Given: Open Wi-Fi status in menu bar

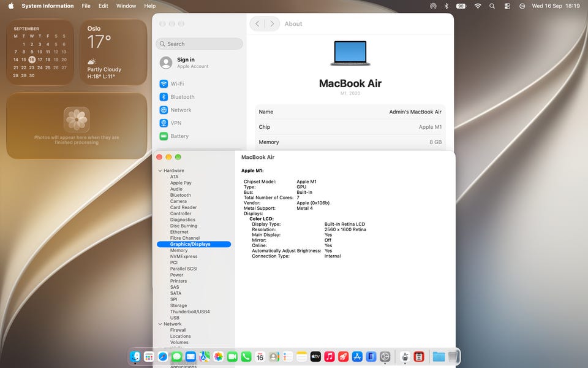Looking at the screenshot, I should pos(478,6).
